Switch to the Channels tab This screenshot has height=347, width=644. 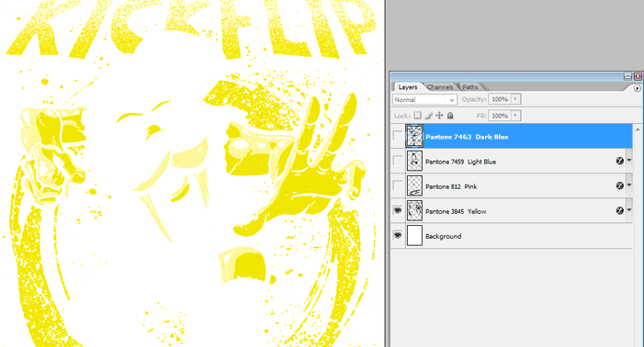(x=439, y=87)
